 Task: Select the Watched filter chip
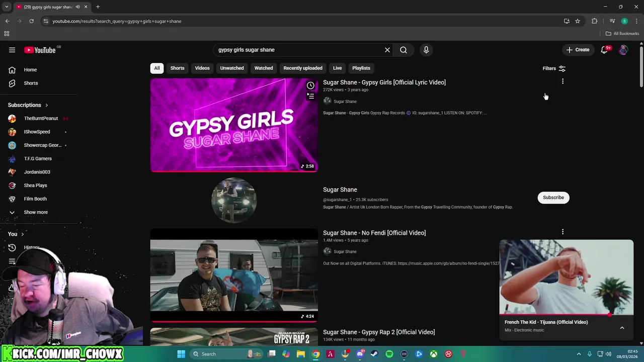264,68
